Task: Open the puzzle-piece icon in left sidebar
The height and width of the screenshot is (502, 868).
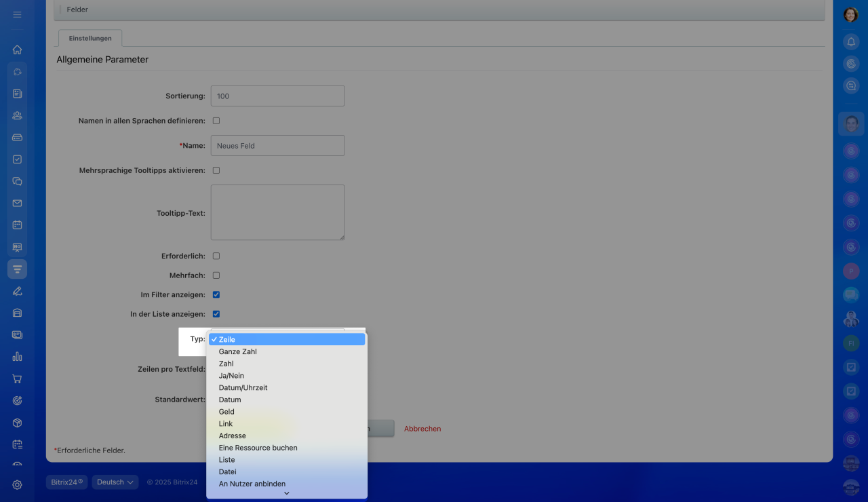Action: [x=18, y=71]
